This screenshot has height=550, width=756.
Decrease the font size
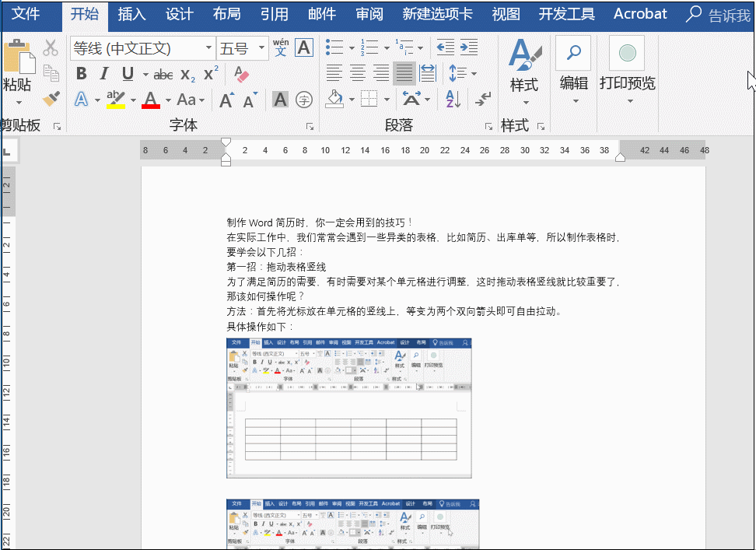pos(250,100)
